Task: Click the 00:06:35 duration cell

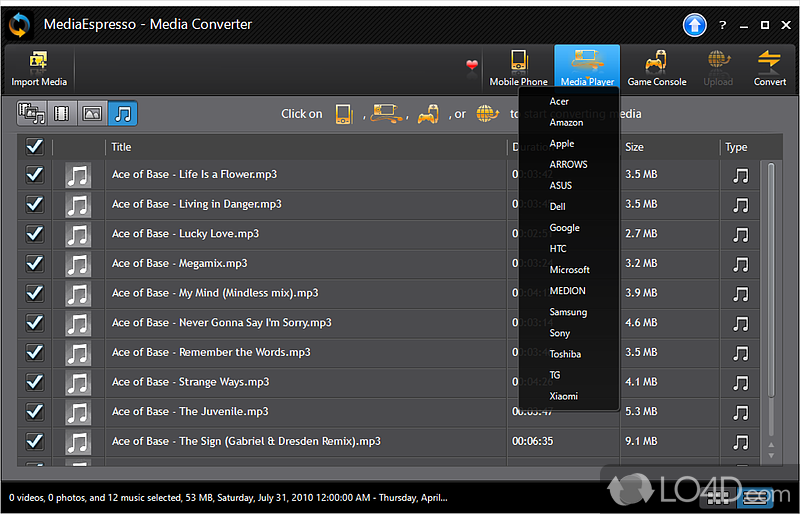Action: (x=533, y=441)
